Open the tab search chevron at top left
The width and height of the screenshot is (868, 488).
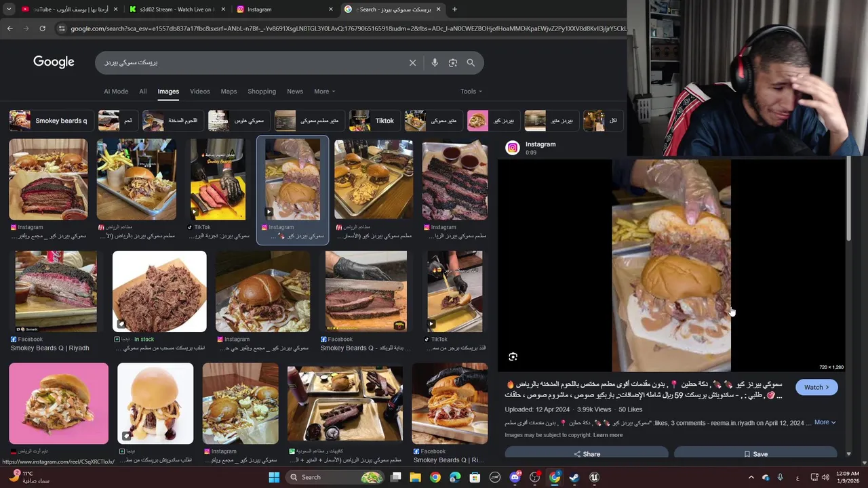point(9,9)
